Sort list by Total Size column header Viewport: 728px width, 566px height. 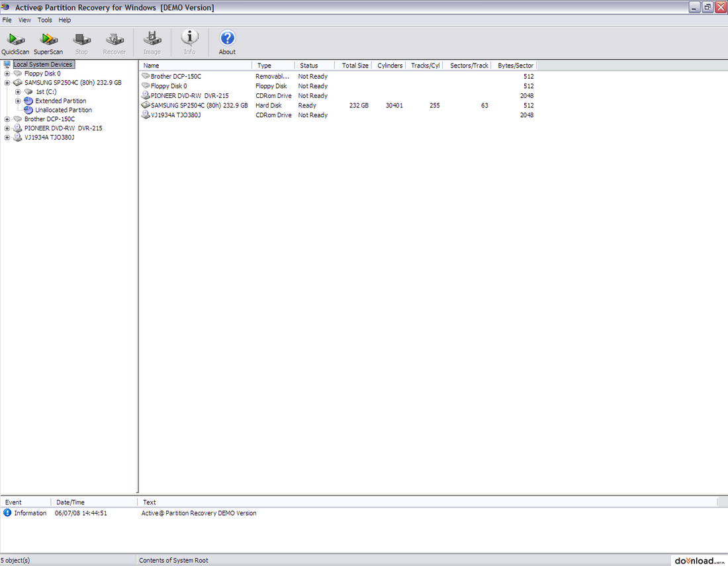(353, 66)
